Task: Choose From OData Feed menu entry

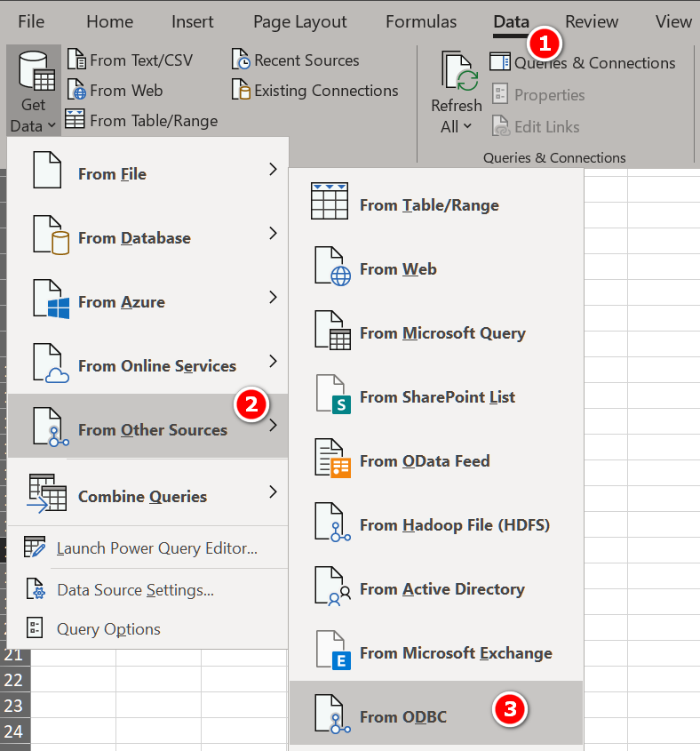Action: click(x=437, y=460)
